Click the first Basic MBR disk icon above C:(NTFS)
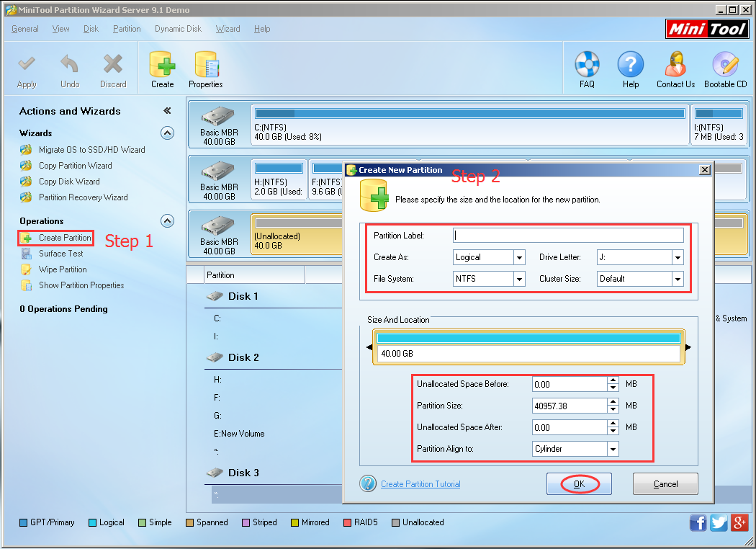The image size is (756, 549). click(218, 117)
